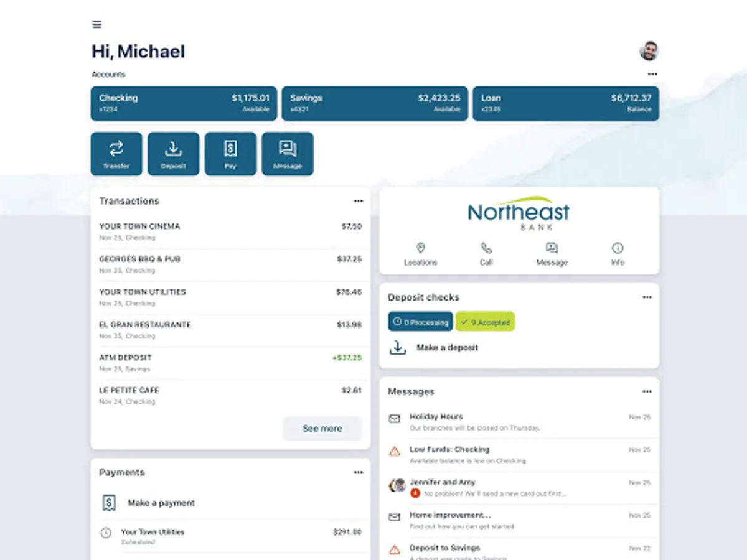Click Jennifer and Amy avatar
Viewport: 747px width, 560px height.
(x=397, y=485)
